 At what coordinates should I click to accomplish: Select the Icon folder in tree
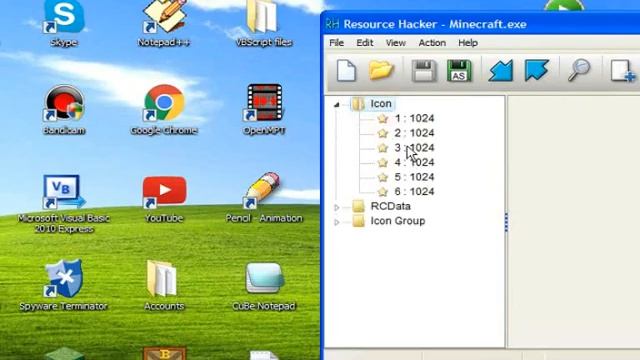point(381,104)
